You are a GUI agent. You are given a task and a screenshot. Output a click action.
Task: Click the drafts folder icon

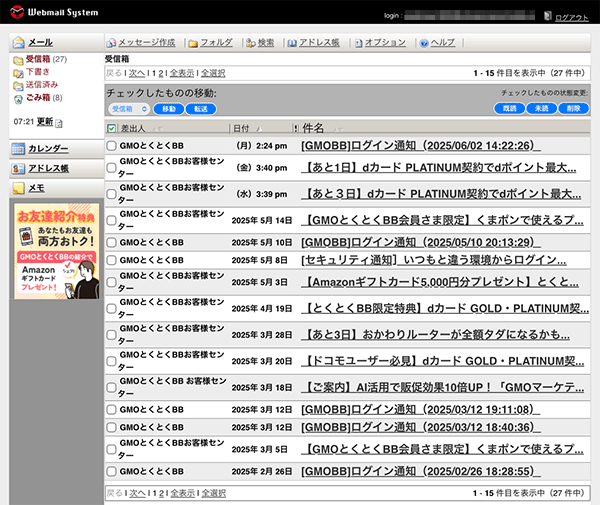tap(18, 73)
